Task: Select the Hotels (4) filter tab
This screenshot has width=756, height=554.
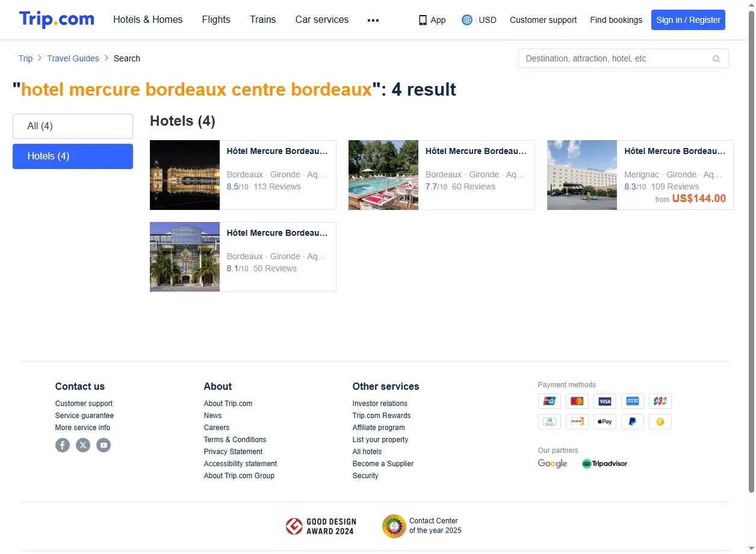Action: (73, 156)
